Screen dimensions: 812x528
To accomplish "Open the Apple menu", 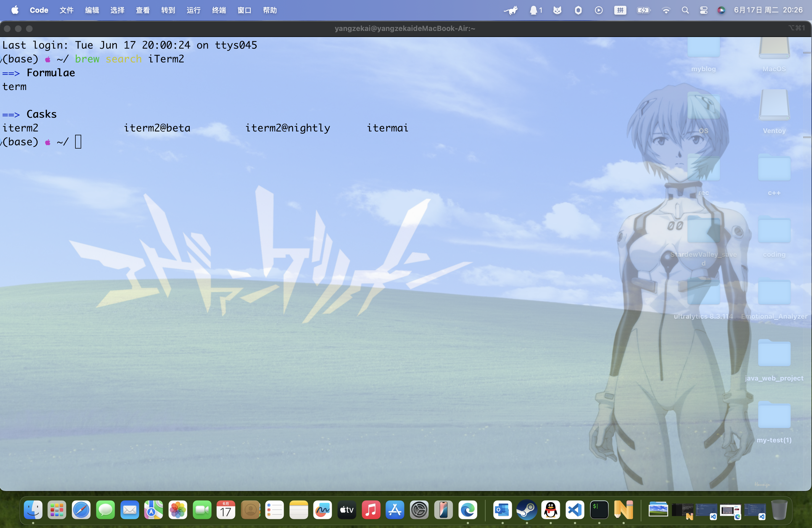I will tap(15, 10).
